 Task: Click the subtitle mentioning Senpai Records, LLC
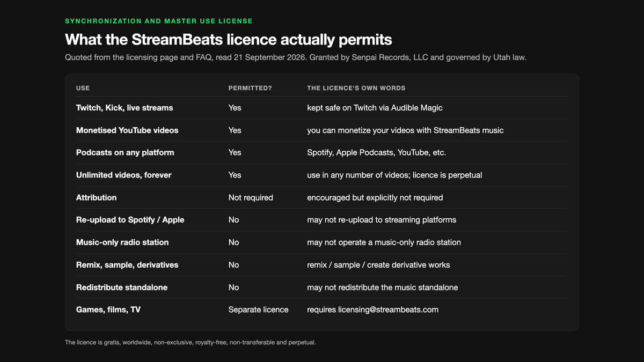[x=296, y=57]
